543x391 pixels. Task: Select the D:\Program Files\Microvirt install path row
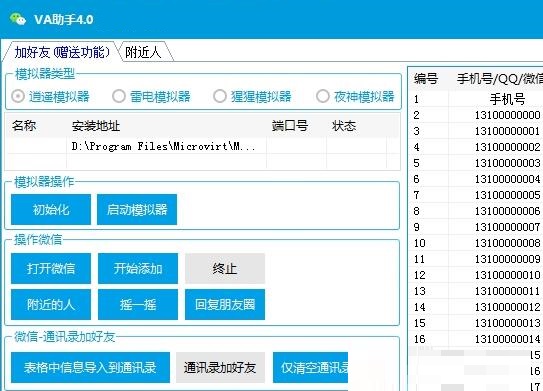coord(203,146)
